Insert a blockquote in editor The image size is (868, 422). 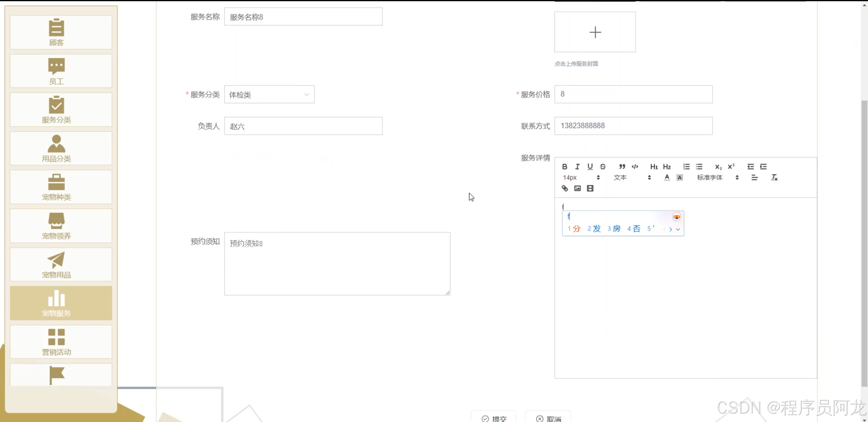click(622, 166)
